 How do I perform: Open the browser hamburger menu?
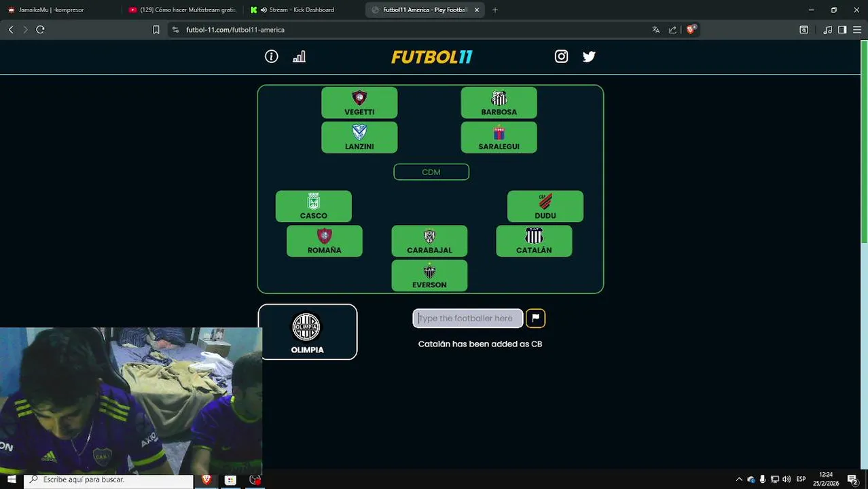tap(857, 30)
